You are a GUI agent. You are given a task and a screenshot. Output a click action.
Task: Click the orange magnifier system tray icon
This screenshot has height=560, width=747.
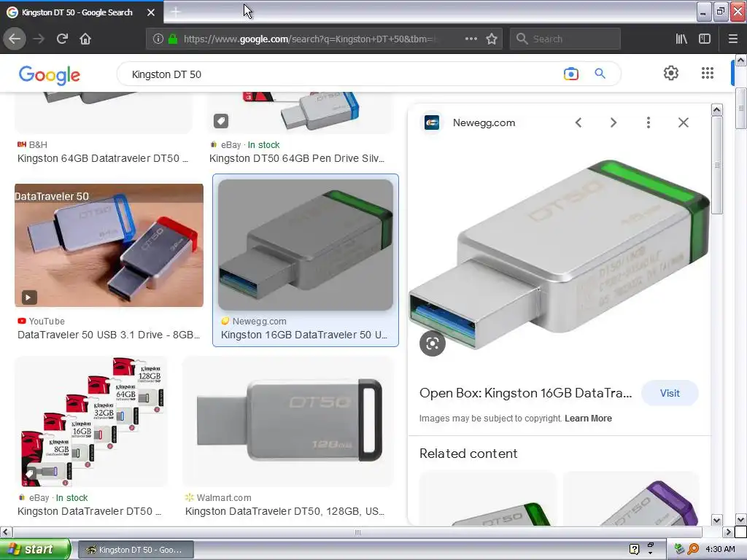[x=693, y=549]
